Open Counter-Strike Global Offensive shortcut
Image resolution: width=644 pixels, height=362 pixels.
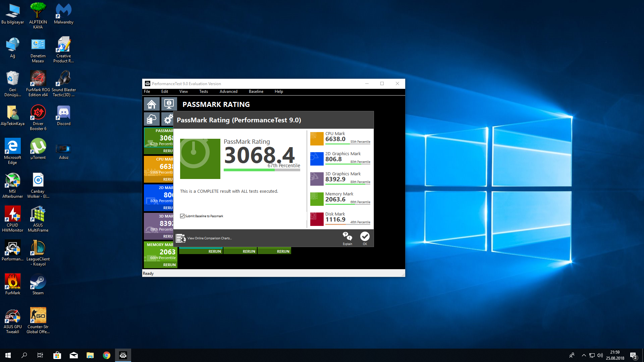[38, 321]
